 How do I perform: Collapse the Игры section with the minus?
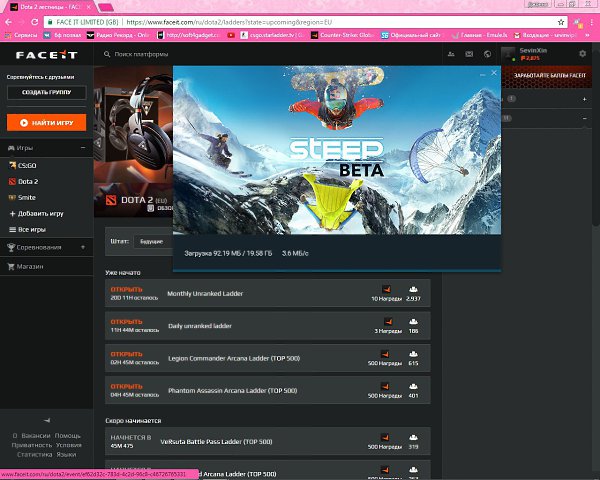tap(83, 148)
